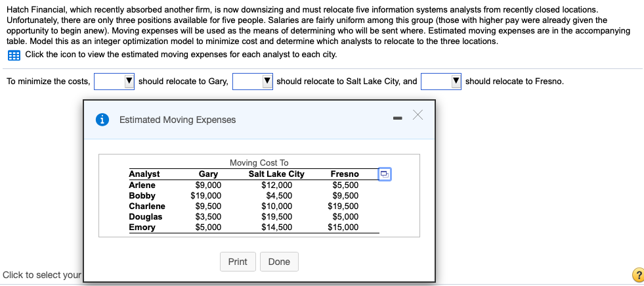The width and height of the screenshot is (644, 286).
Task: Select Bobby's Gary cost $19,000
Action: pos(205,195)
